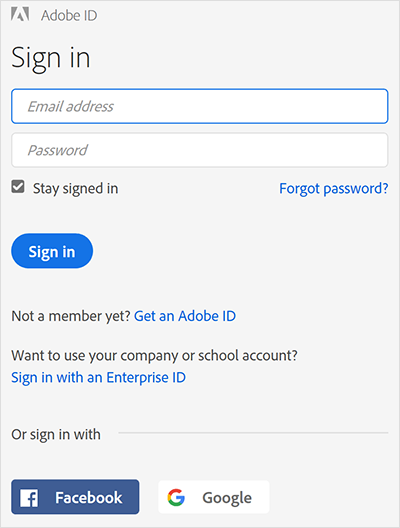Focus the Email address field
This screenshot has width=400, height=528.
click(x=200, y=106)
